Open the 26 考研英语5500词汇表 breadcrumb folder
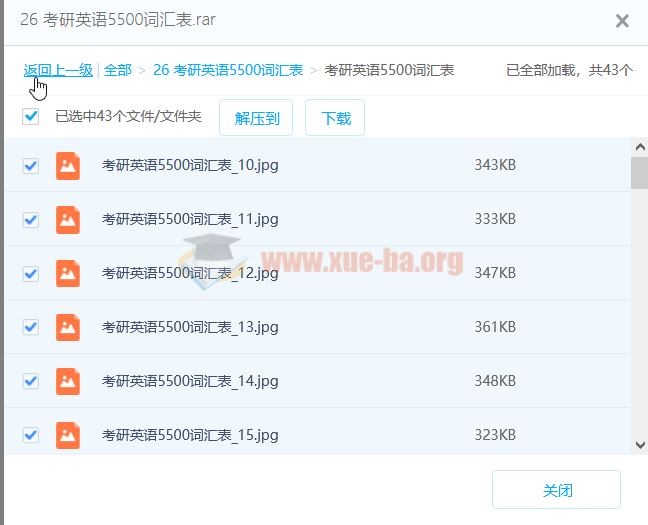 pos(228,70)
